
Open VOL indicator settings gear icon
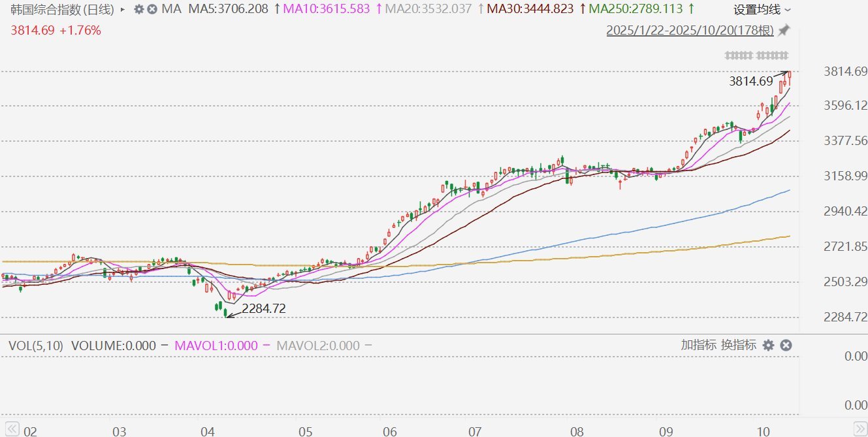coord(768,345)
